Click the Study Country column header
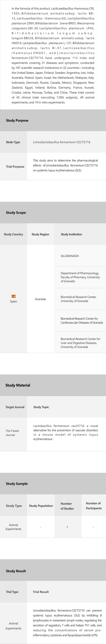 [13, 234]
